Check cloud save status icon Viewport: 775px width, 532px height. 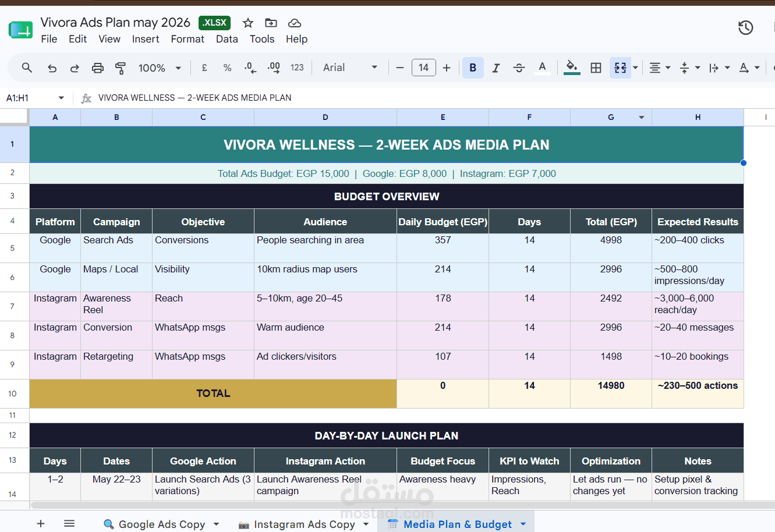coord(295,23)
